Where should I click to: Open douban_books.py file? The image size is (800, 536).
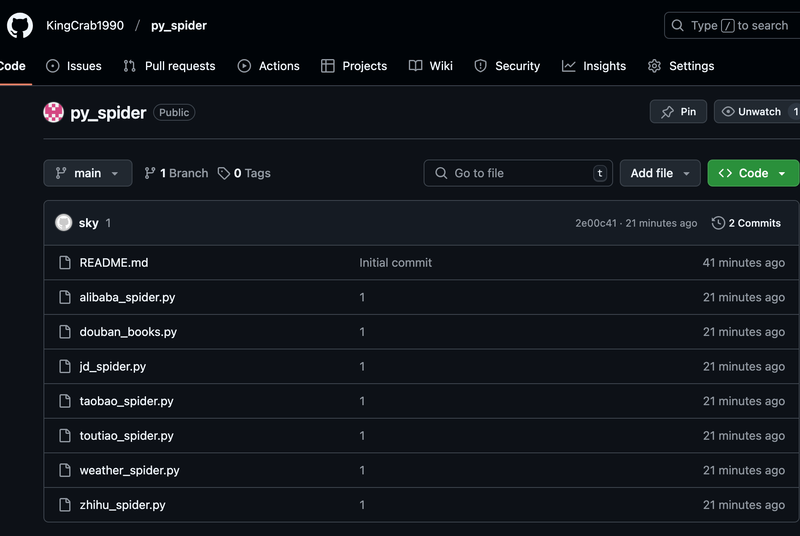(x=128, y=332)
